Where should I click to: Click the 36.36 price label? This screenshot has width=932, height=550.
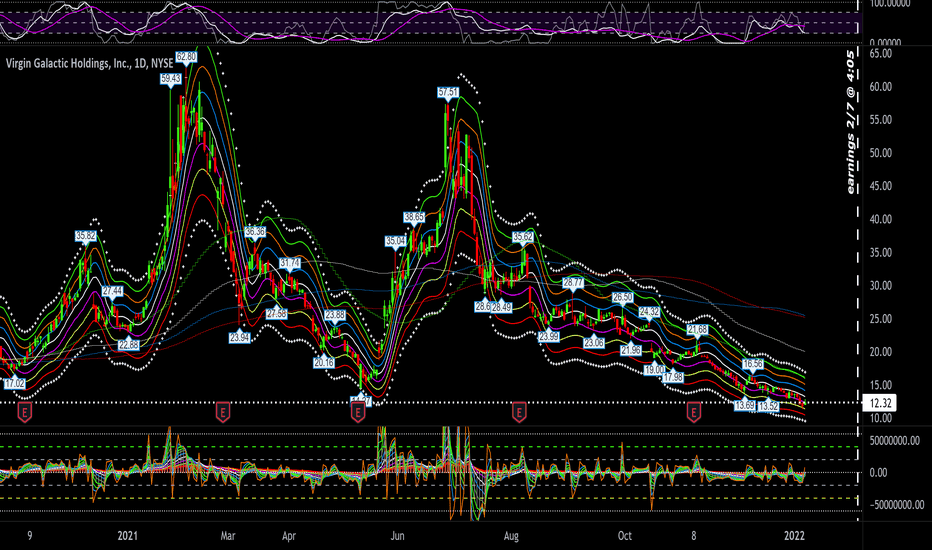[x=255, y=232]
